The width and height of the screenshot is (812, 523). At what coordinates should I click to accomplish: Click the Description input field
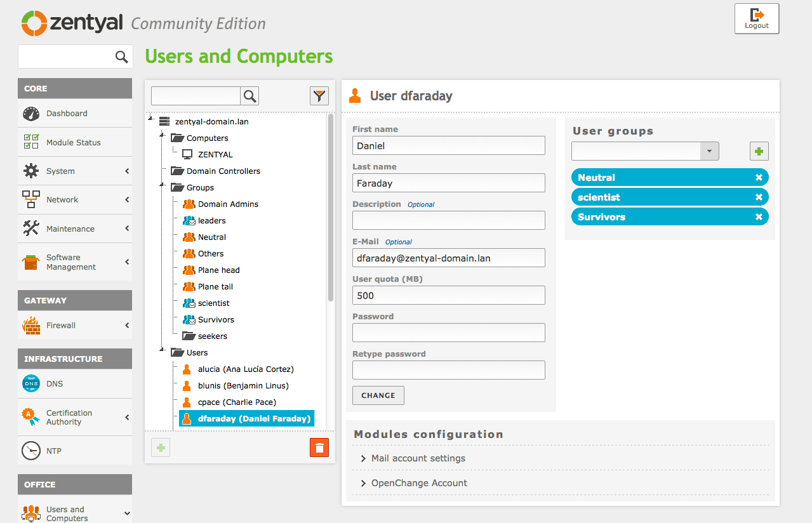(x=449, y=220)
